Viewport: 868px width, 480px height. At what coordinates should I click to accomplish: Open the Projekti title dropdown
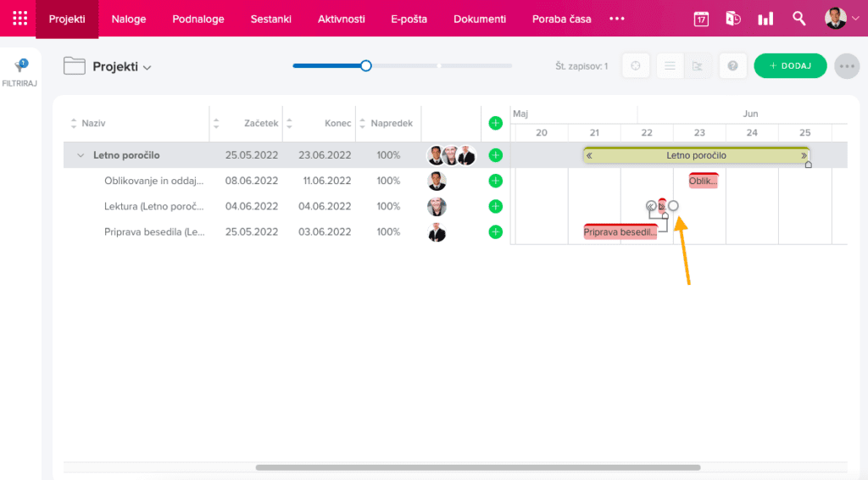pos(122,67)
